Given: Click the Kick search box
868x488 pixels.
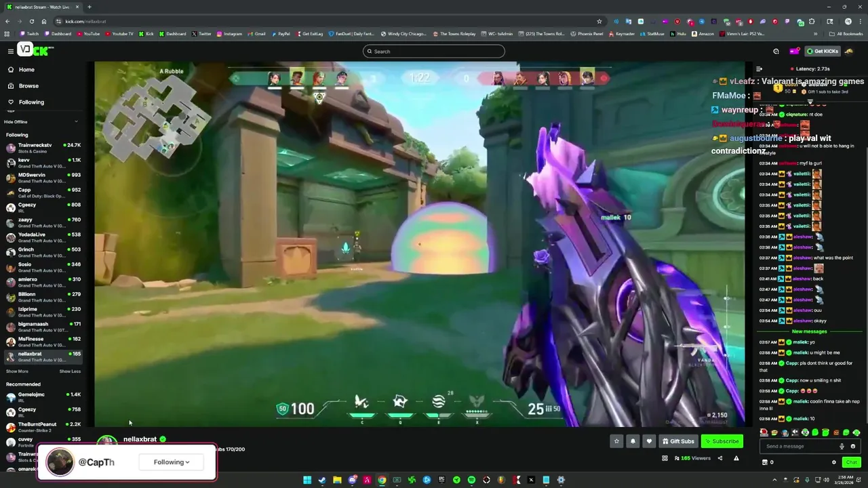Looking at the screenshot, I should (x=434, y=52).
